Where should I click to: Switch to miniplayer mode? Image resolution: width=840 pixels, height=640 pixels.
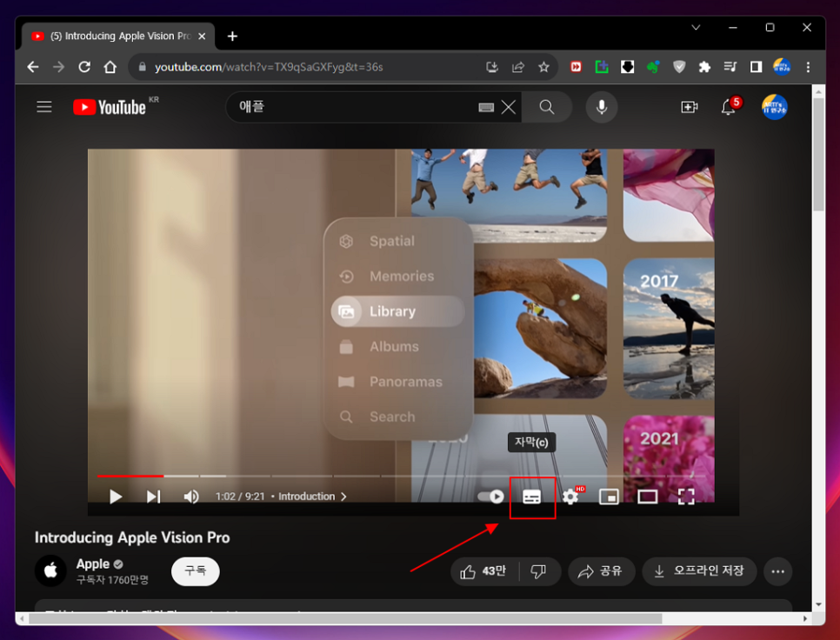[x=609, y=497]
